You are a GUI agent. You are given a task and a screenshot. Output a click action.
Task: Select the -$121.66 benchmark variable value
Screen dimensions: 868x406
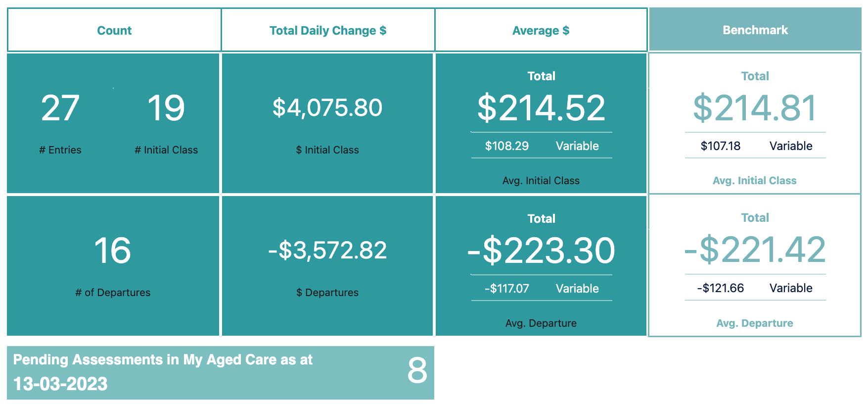[x=721, y=288]
